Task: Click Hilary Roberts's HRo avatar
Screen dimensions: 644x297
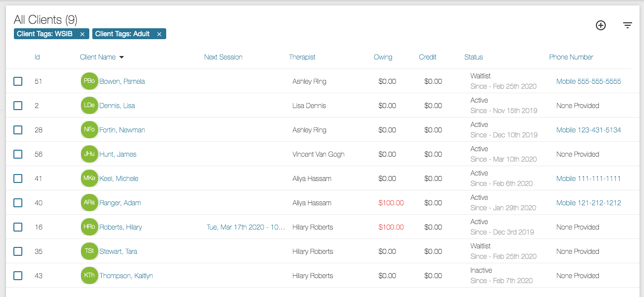Action: pos(89,227)
